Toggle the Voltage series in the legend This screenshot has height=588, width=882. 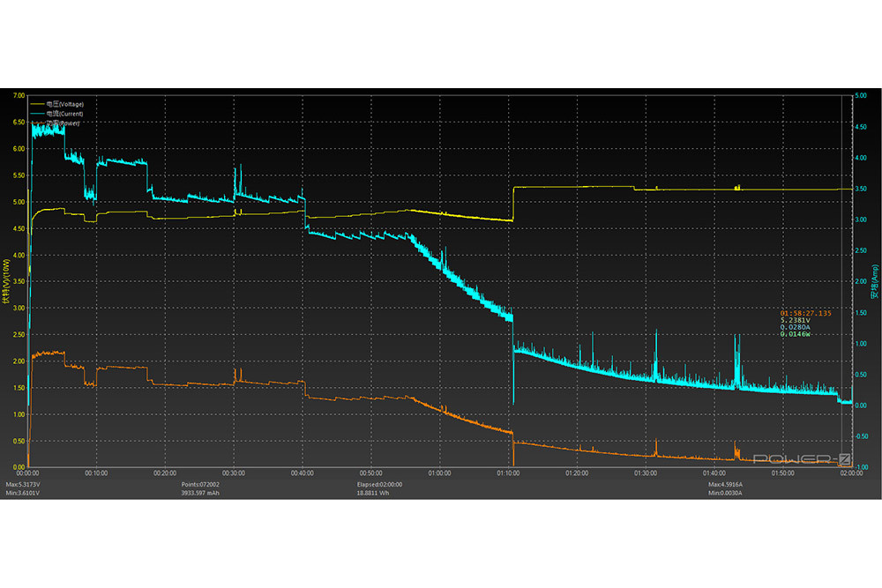pyautogui.click(x=64, y=104)
